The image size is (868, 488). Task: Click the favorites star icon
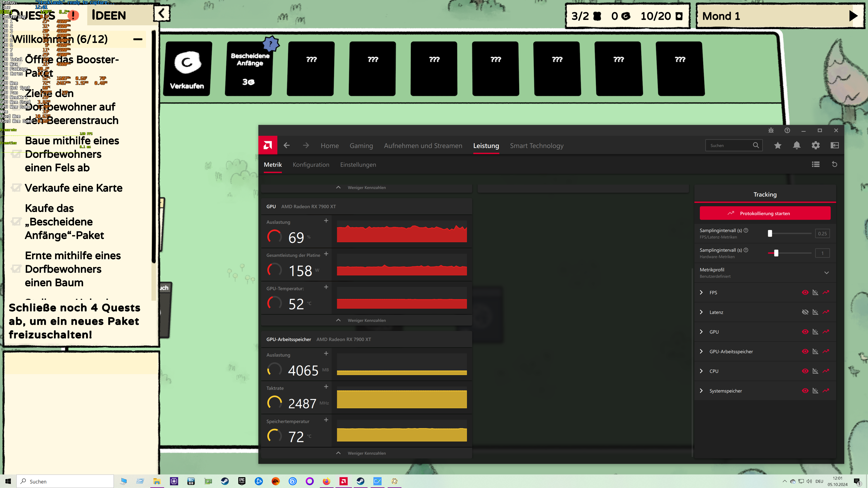[x=778, y=145]
